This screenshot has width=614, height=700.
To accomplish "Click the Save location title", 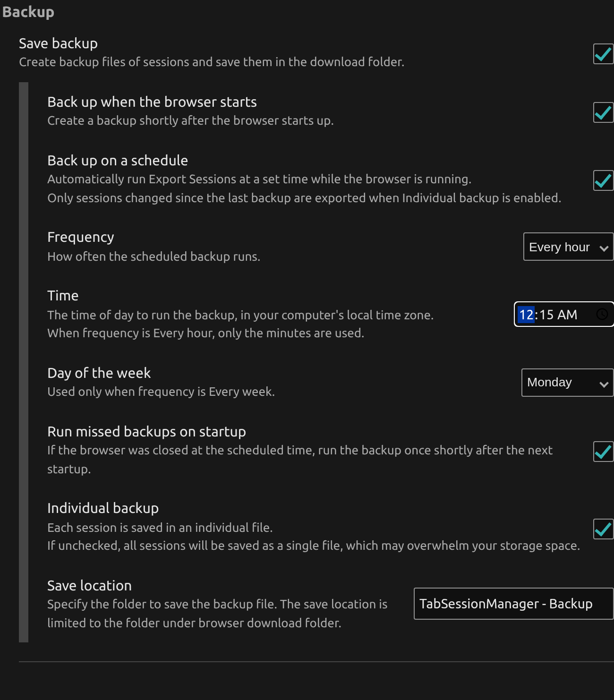I will coord(89,586).
